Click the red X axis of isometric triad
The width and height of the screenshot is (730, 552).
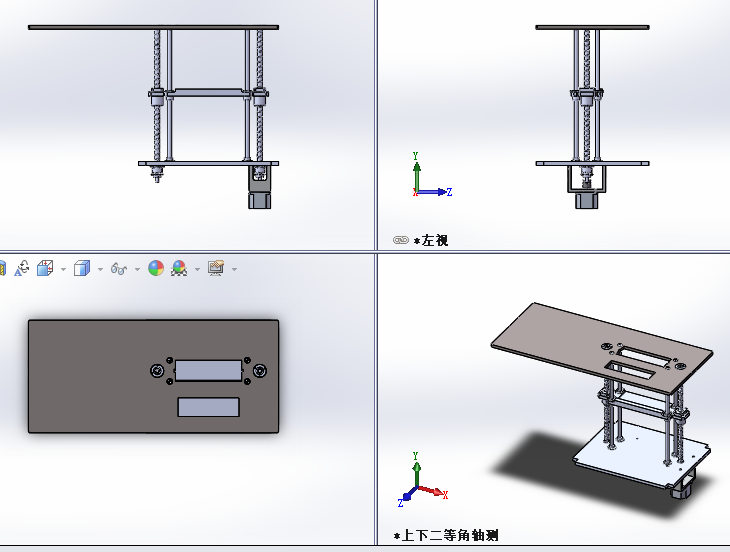click(x=433, y=491)
